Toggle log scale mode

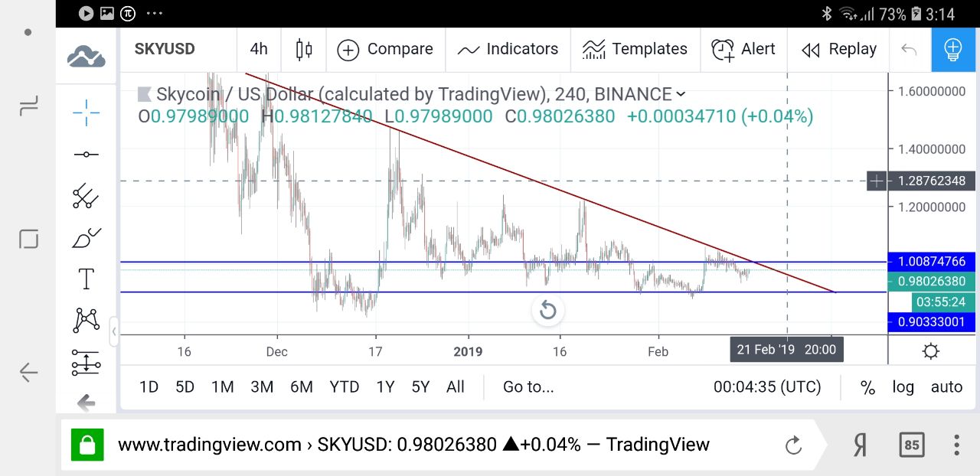coord(903,387)
